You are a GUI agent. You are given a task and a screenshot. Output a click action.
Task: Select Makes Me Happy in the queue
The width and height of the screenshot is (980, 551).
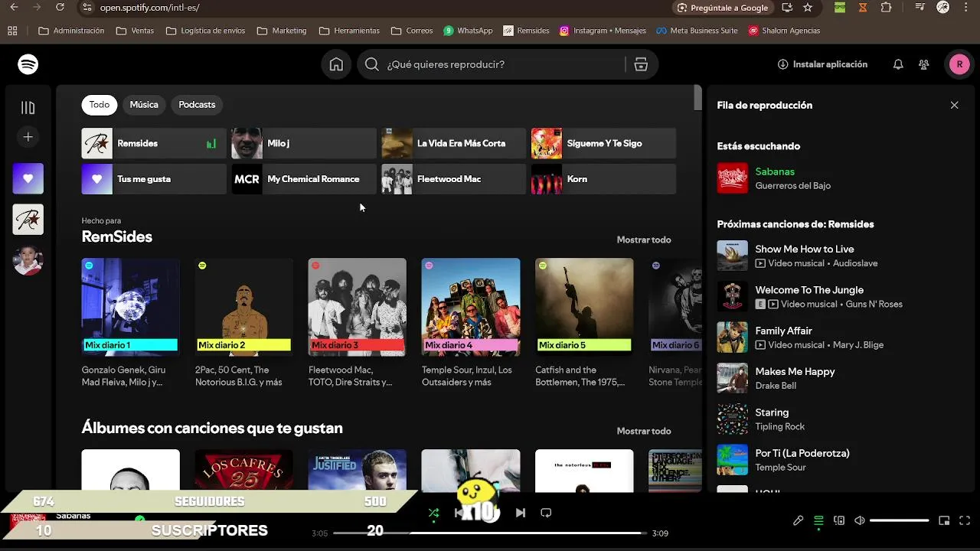click(840, 378)
